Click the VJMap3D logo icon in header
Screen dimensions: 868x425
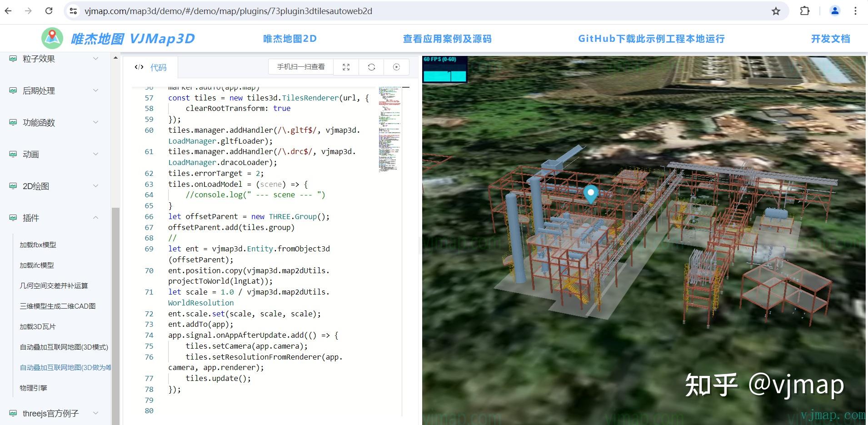pyautogui.click(x=53, y=38)
